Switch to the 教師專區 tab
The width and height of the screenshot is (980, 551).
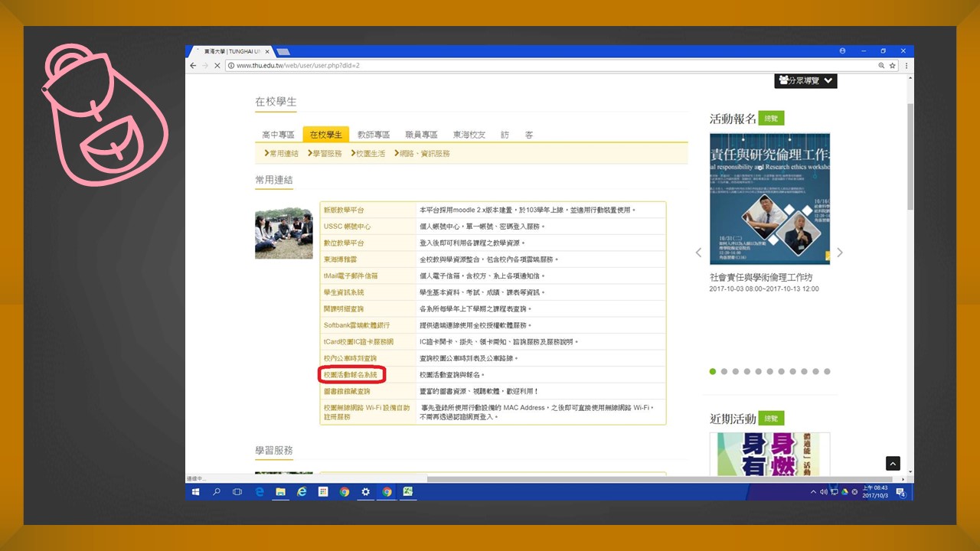point(374,135)
